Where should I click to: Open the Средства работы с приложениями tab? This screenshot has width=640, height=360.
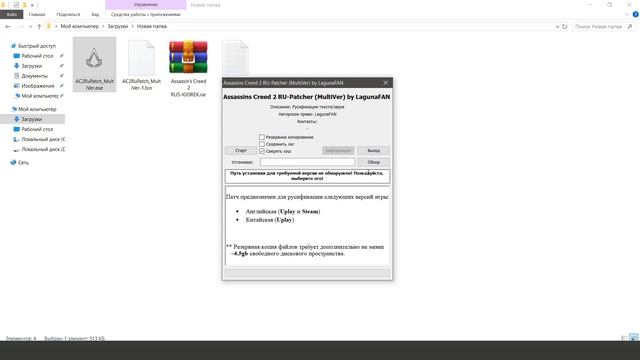pos(146,14)
